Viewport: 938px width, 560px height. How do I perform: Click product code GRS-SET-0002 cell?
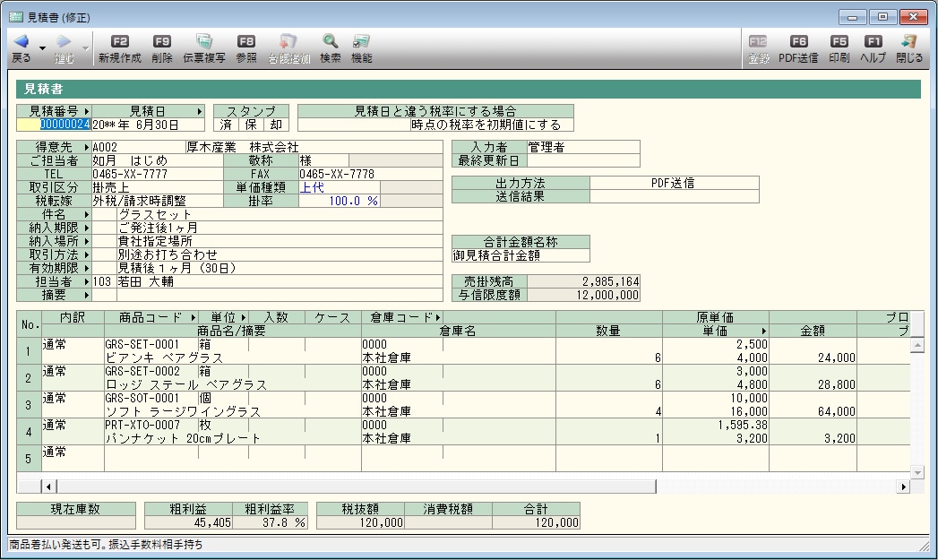click(151, 371)
